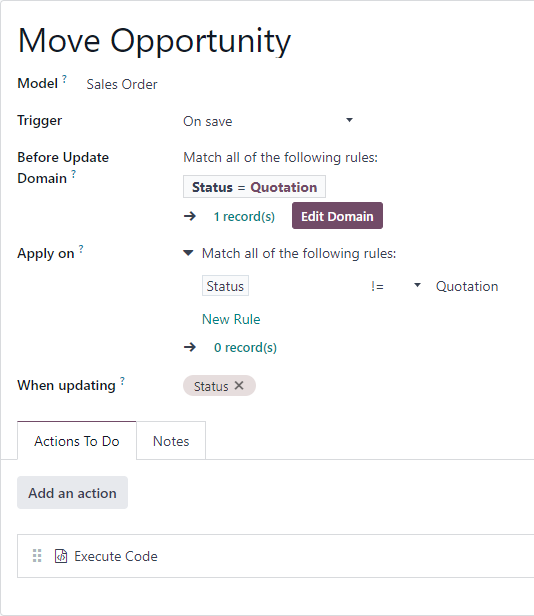Click the Model help question mark icon
This screenshot has height=616, width=534.
pyautogui.click(x=64, y=79)
